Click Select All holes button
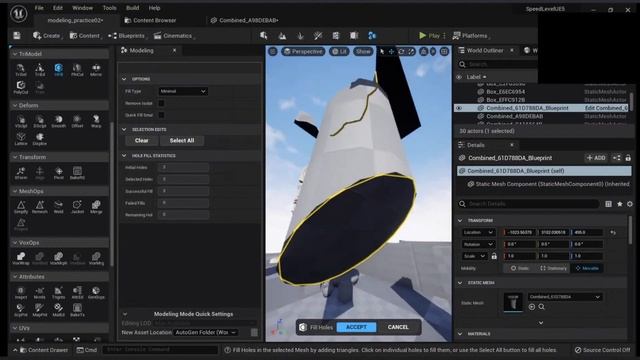Viewport: 640px width, 360px height. coord(182,140)
